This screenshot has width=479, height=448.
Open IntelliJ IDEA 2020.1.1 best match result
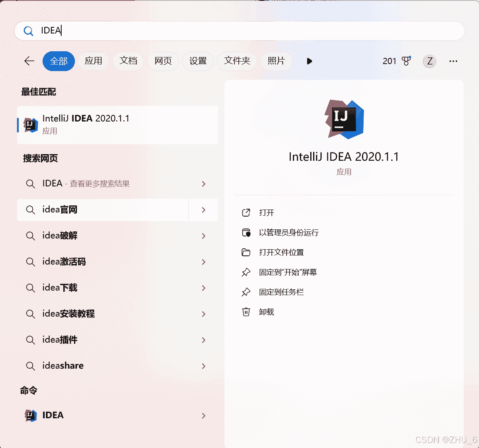[x=117, y=125]
